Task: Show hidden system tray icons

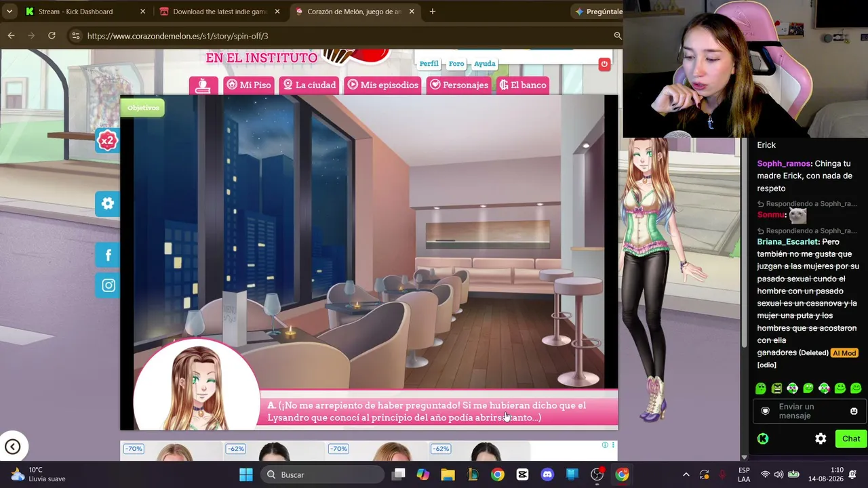Action: point(686,474)
